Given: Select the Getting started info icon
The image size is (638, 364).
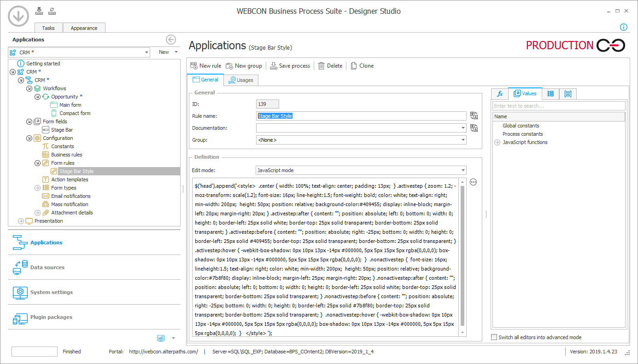Looking at the screenshot, I should (21, 64).
